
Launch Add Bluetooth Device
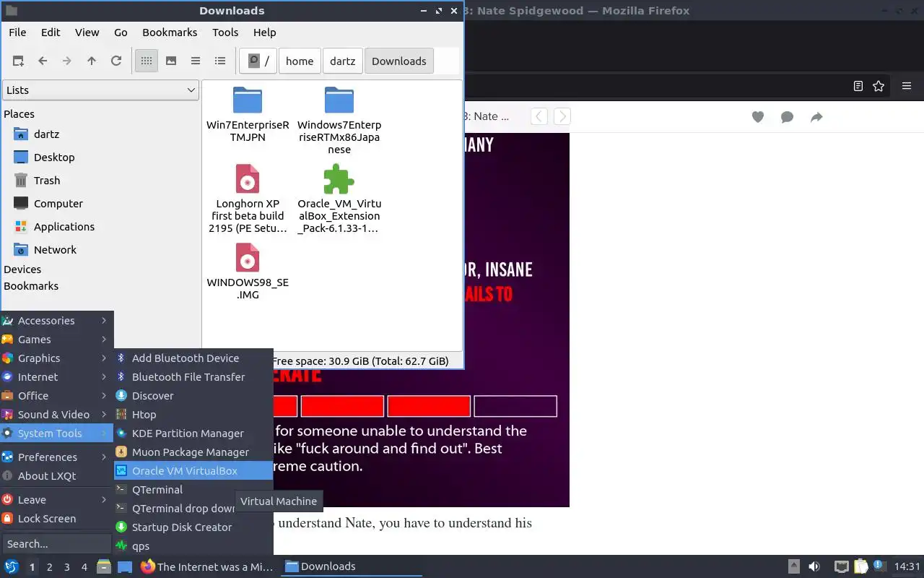[193, 358]
